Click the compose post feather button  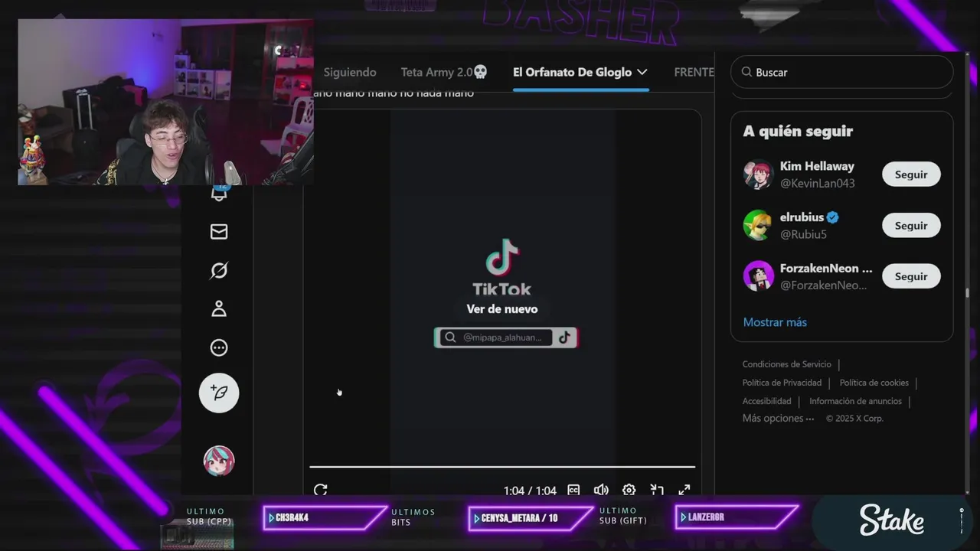219,393
